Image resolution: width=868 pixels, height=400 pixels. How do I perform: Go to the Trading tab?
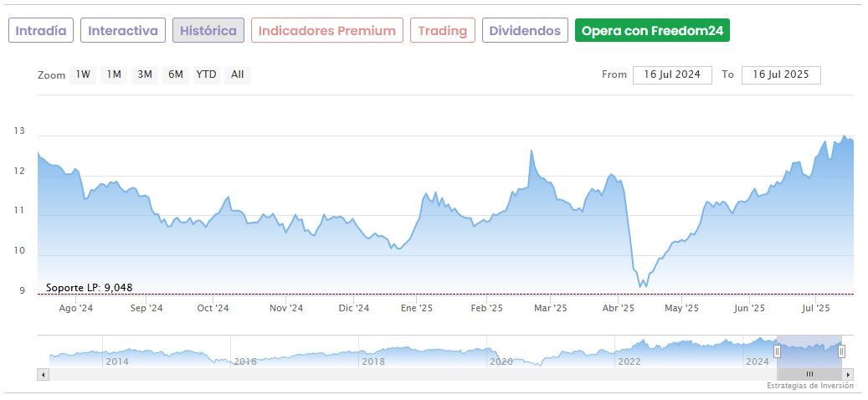coord(442,31)
